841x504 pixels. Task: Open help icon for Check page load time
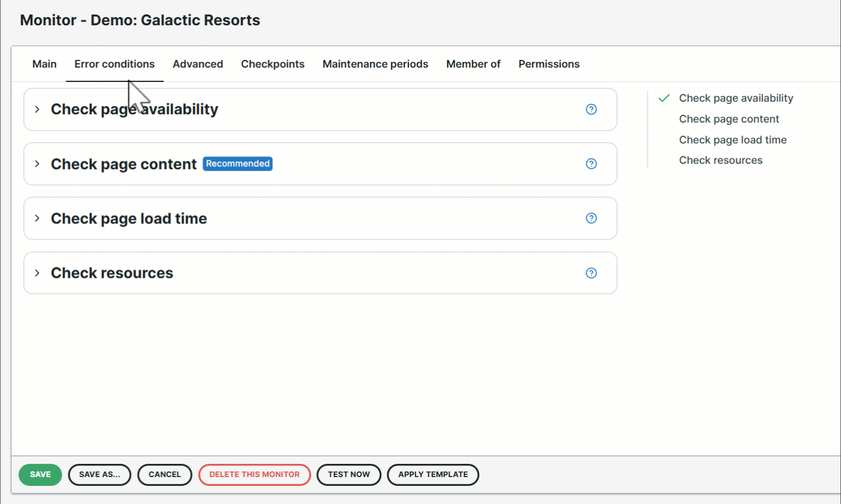pyautogui.click(x=591, y=218)
